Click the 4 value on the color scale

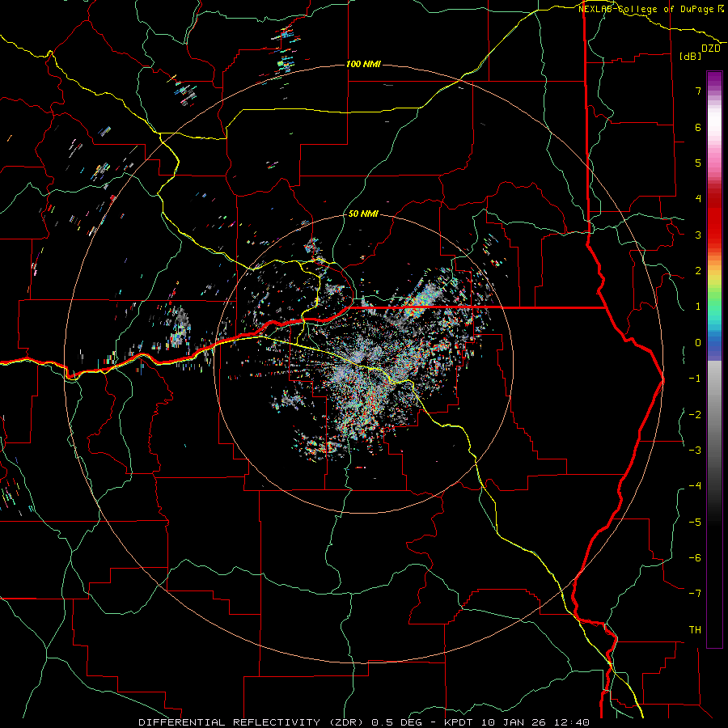(698, 199)
